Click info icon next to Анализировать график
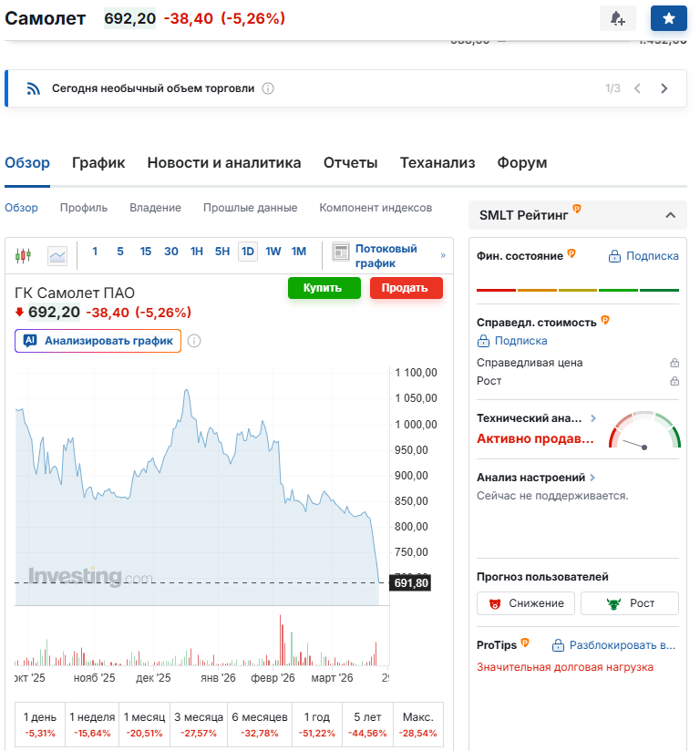700x751 pixels. pyautogui.click(x=194, y=341)
